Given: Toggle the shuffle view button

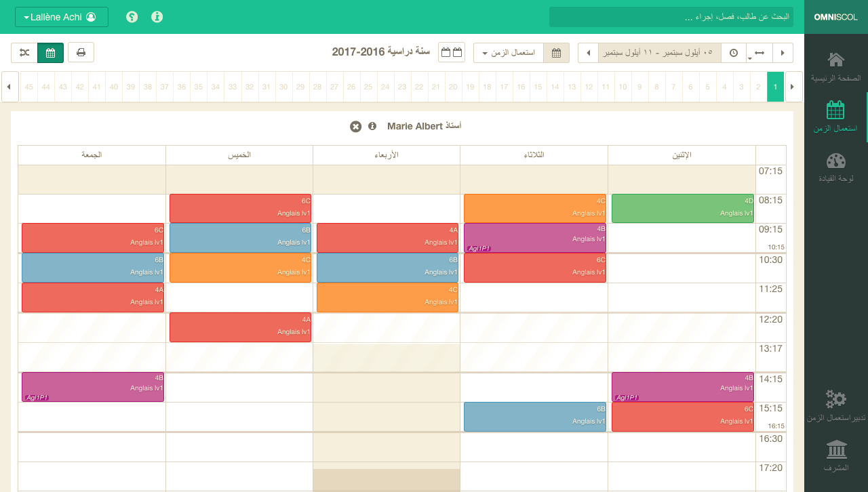Looking at the screenshot, I should (24, 52).
